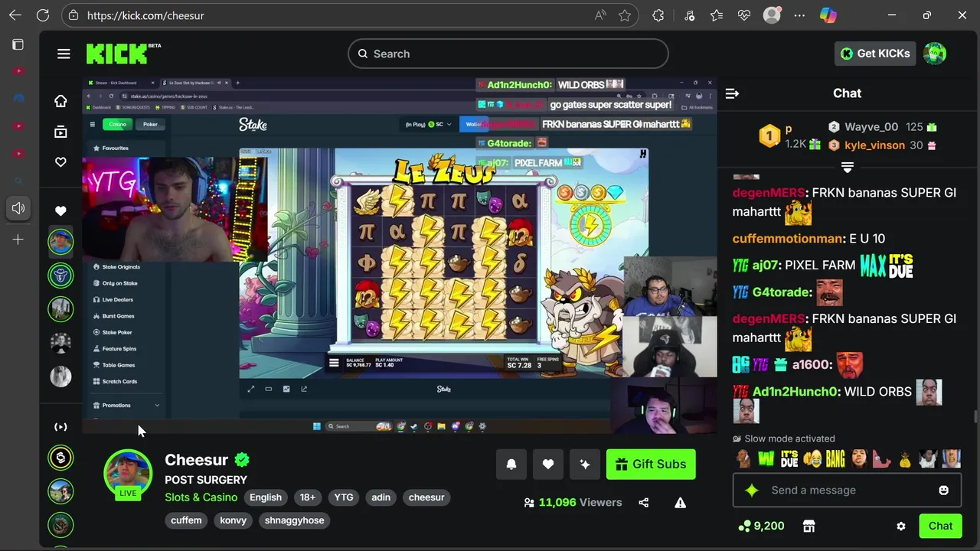The image size is (980, 551).
Task: Insert the laughing crying emoji emote
Action: coord(812,458)
